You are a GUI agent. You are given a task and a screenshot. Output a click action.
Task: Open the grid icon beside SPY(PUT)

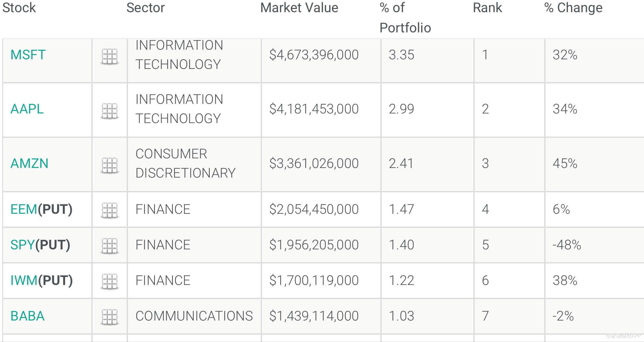click(109, 246)
